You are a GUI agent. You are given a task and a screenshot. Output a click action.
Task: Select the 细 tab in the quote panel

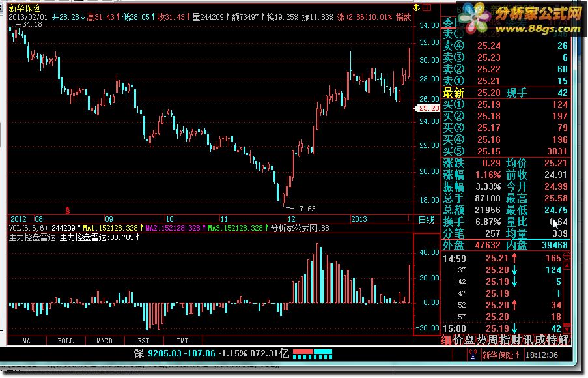tap(446, 340)
